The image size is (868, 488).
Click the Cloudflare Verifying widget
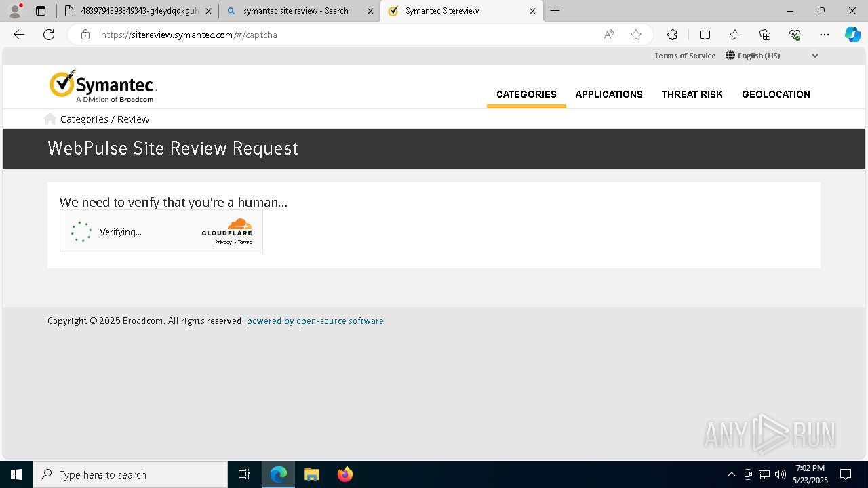pyautogui.click(x=161, y=232)
